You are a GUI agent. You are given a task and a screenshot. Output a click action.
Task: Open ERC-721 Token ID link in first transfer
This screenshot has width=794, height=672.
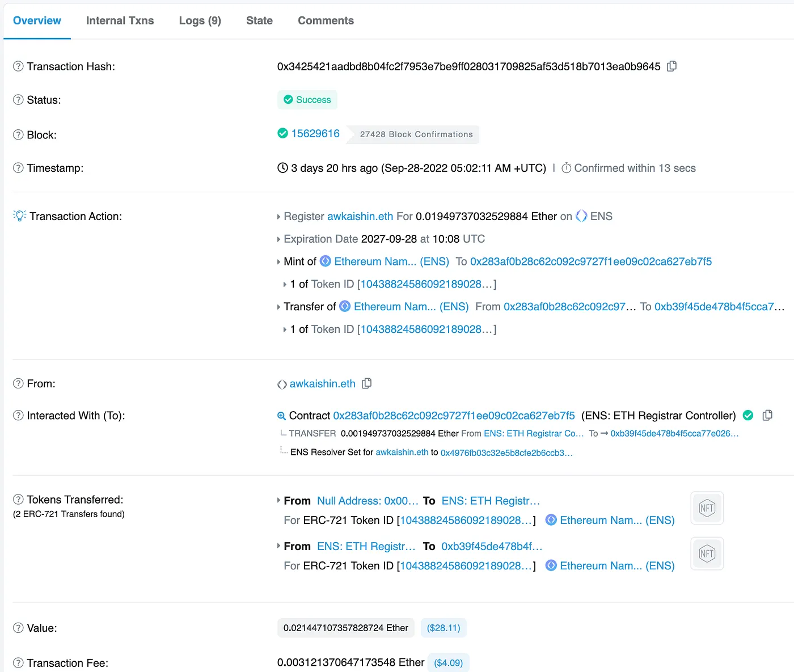(466, 520)
